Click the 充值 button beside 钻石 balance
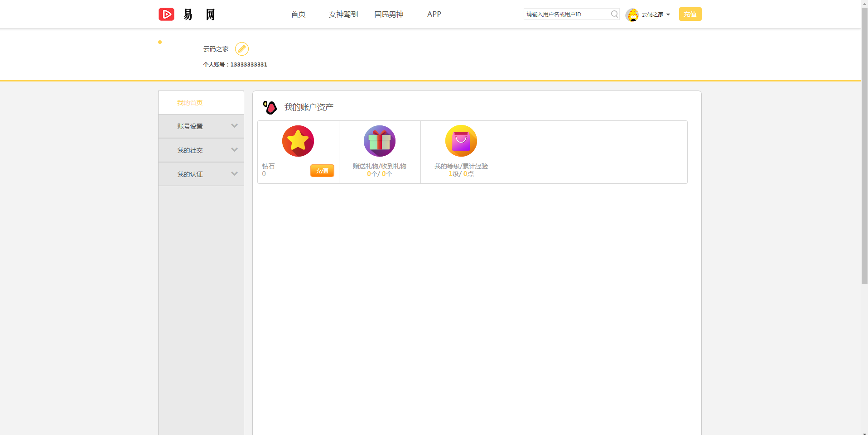 322,171
